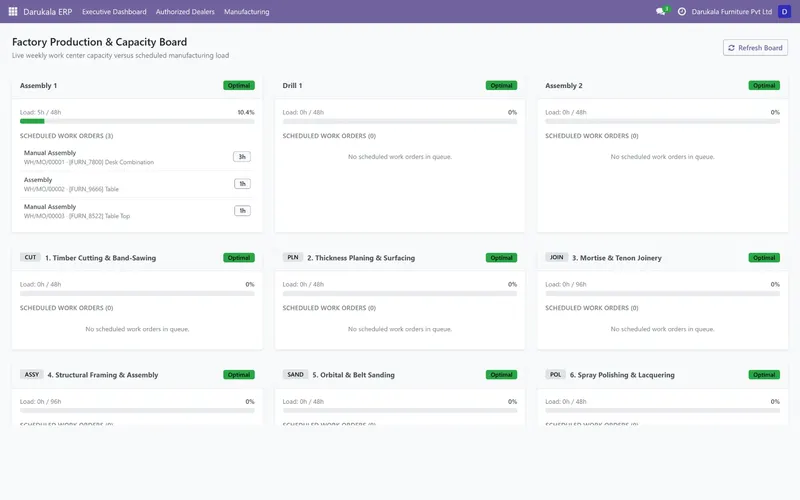Image resolution: width=800 pixels, height=500 pixels.
Task: Click the Load: 0h / 96h text for Joinery
Action: point(566,284)
